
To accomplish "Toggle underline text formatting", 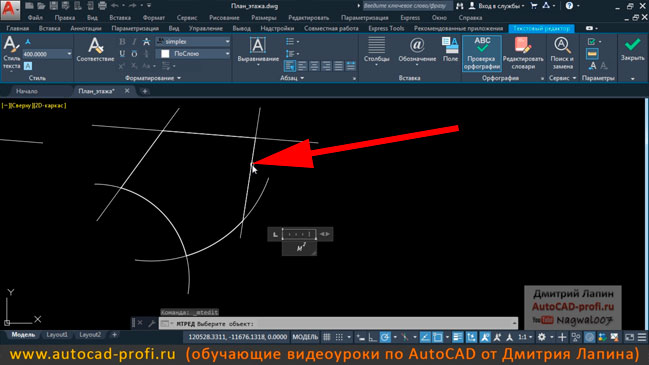I will tap(122, 54).
